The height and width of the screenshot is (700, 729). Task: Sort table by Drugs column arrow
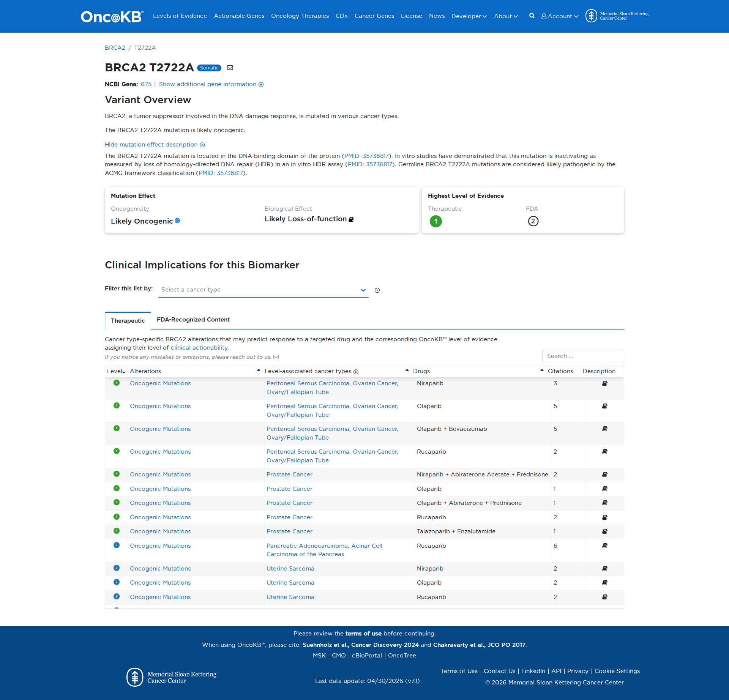pyautogui.click(x=542, y=370)
